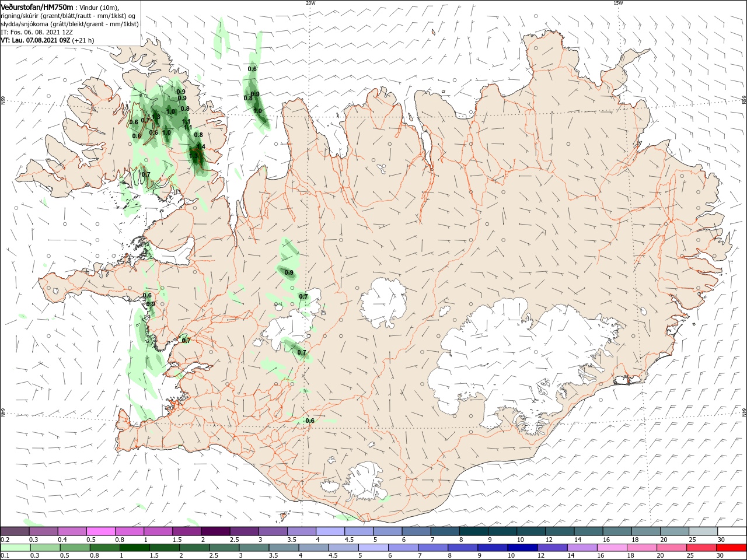Click the 1.5–2 purple snow legend swatch
The height and width of the screenshot is (560, 747).
click(186, 531)
